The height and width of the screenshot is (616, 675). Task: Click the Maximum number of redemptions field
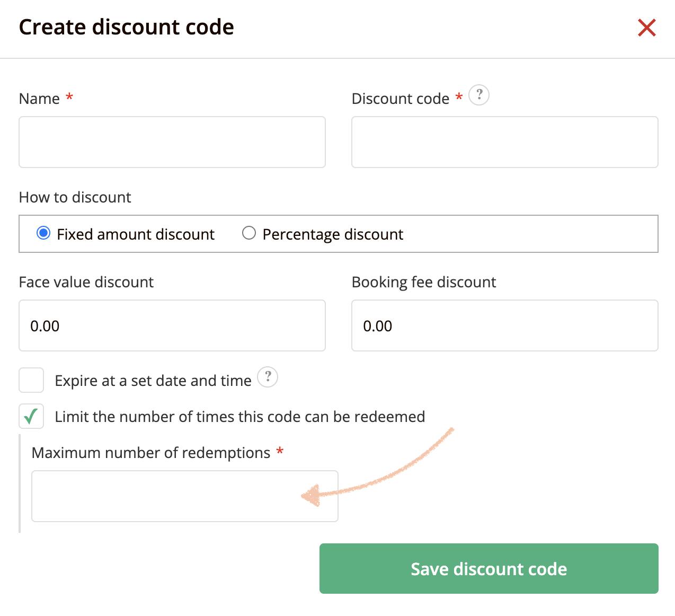coord(184,496)
